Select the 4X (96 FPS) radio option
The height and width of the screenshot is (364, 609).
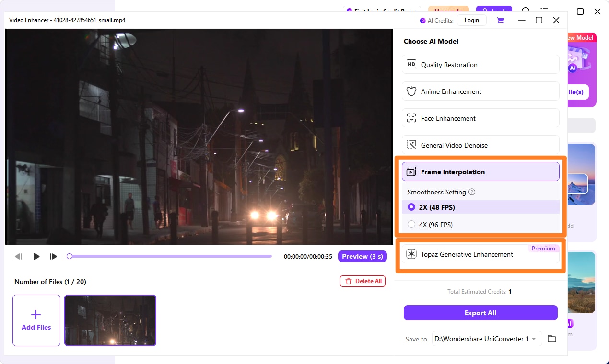411,225
